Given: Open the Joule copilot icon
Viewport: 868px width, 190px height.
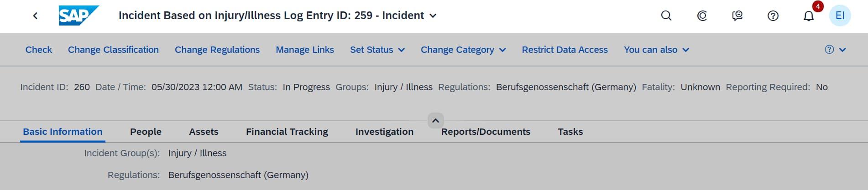Looking at the screenshot, I should coord(702,16).
